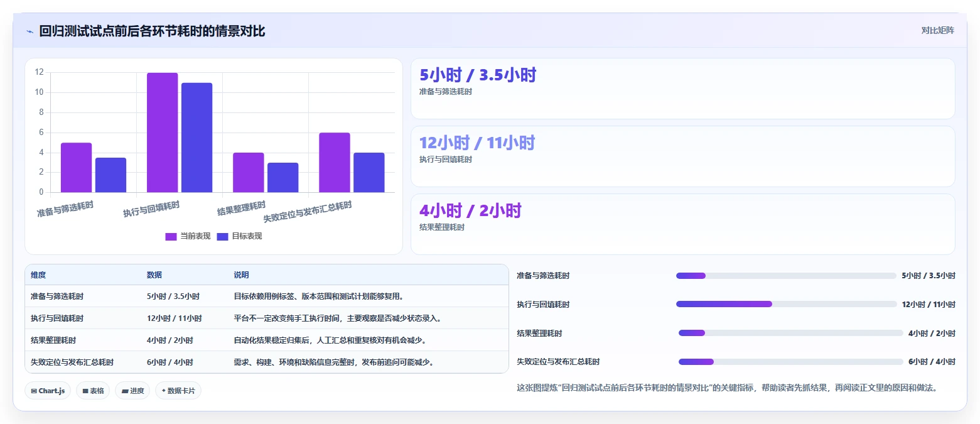Select the 表格 tag chip
Image resolution: width=980 pixels, height=424 pixels.
[x=93, y=391]
